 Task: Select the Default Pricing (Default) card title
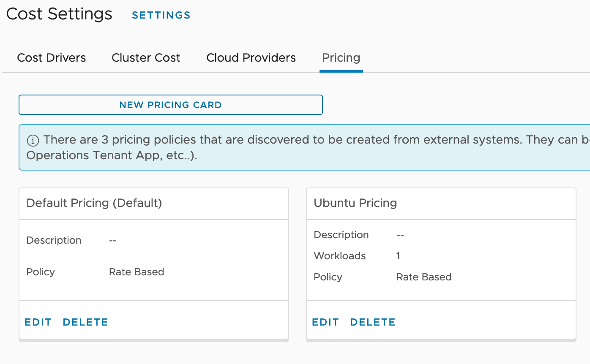(94, 203)
